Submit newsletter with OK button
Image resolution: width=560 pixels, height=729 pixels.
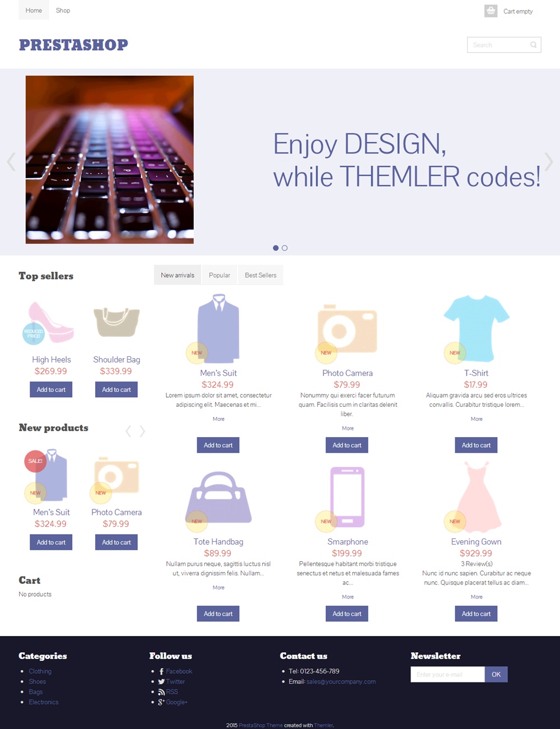(x=496, y=674)
